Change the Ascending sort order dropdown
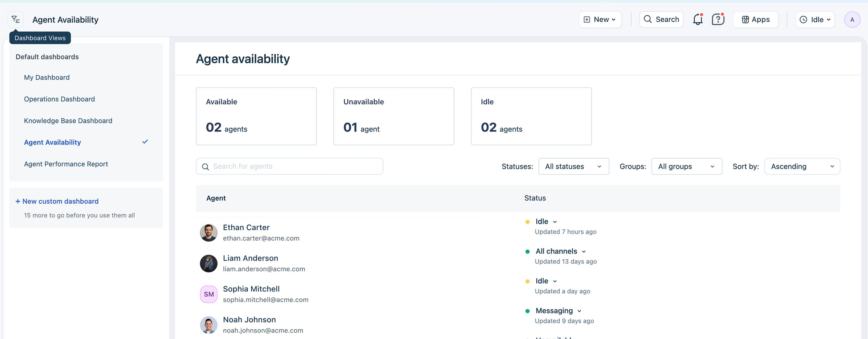868x339 pixels. [802, 166]
